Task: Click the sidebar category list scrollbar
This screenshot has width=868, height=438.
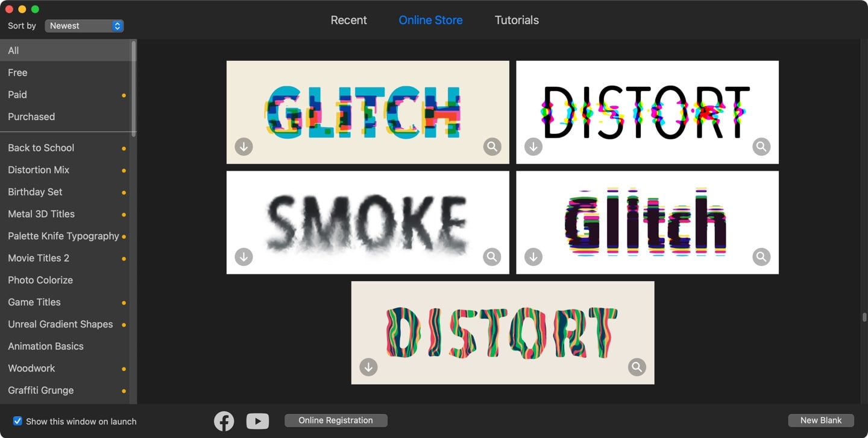Action: [134, 89]
